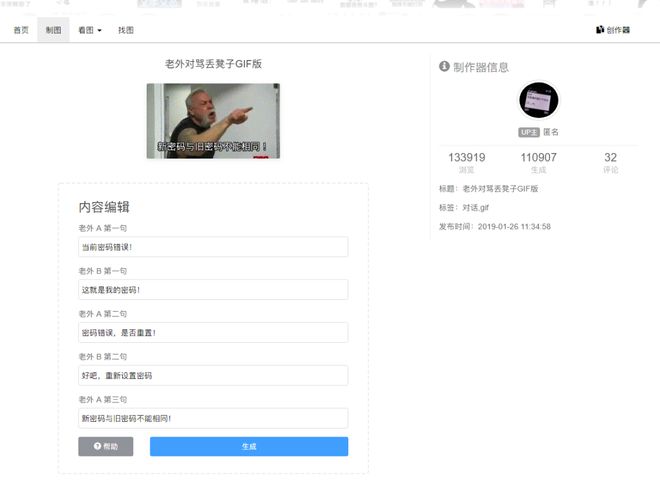Image resolution: width=660 pixels, height=483 pixels.
Task: Click the 133919 浏览 view count
Action: (467, 162)
